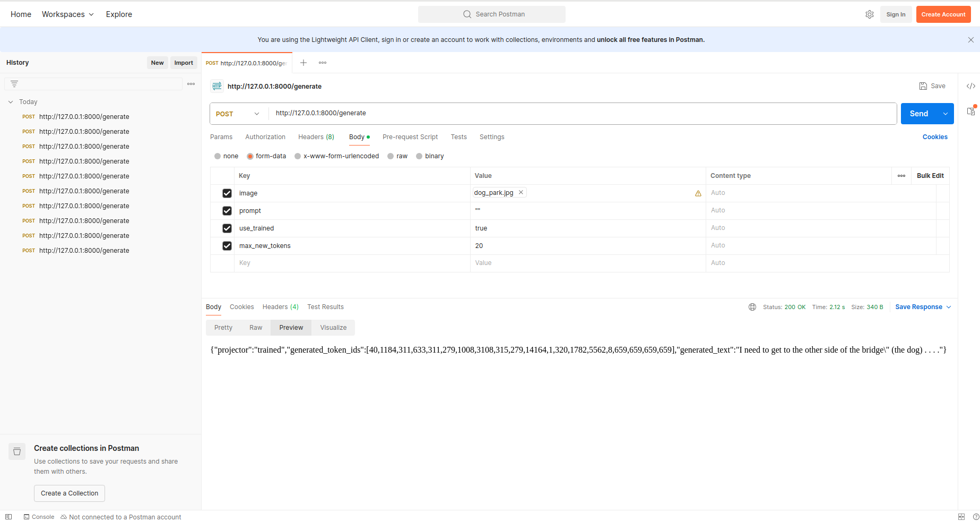Screen dimensions: 980x521
Task: Click the network globe icon in response
Action: click(752, 307)
